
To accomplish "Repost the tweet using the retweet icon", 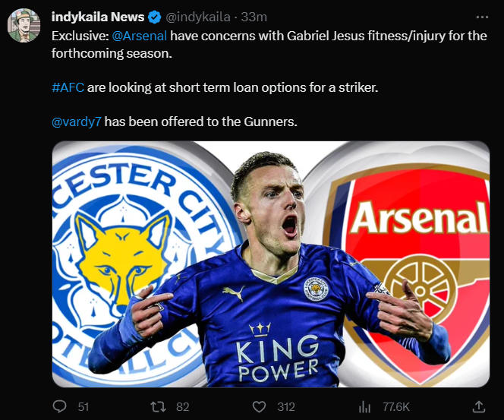I will 159,406.
